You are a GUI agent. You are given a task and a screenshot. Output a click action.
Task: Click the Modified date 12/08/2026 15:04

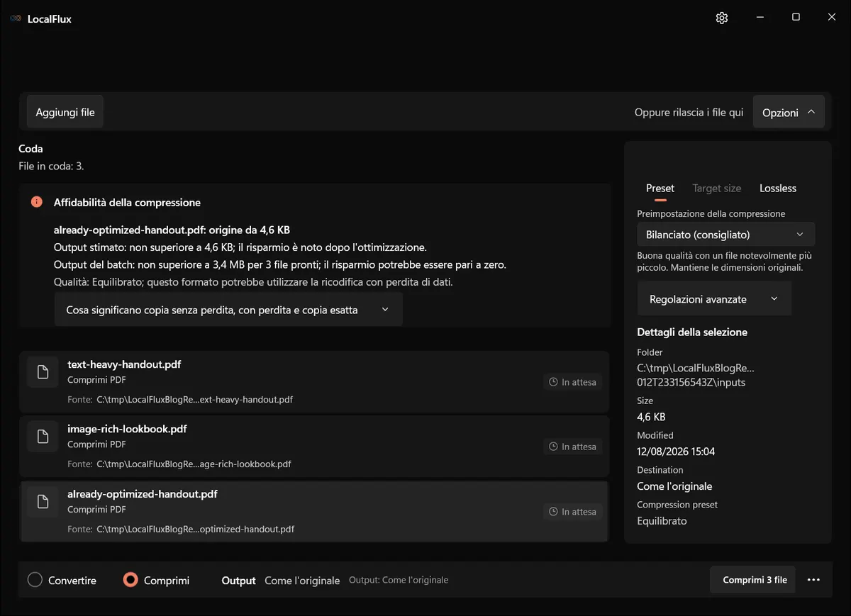coord(676,452)
